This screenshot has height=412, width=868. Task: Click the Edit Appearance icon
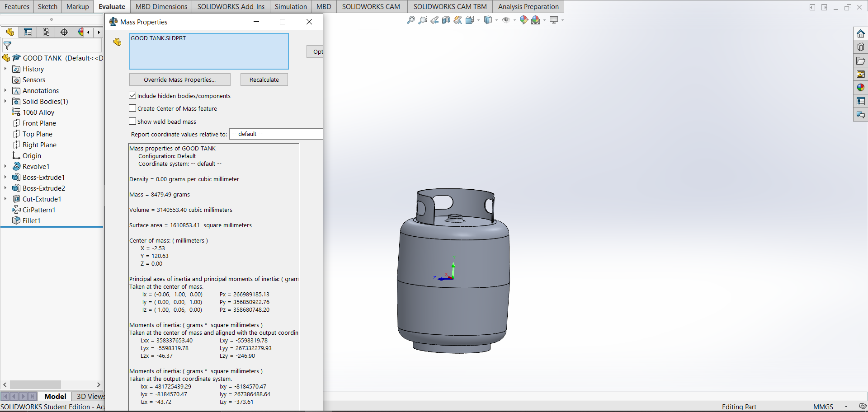tap(524, 20)
